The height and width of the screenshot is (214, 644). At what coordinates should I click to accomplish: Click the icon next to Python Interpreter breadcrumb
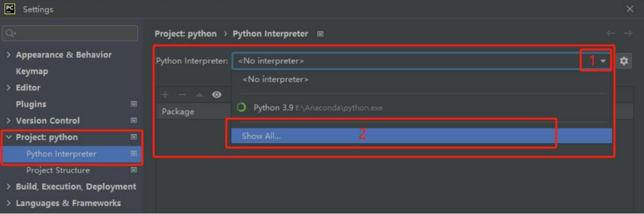tap(320, 34)
